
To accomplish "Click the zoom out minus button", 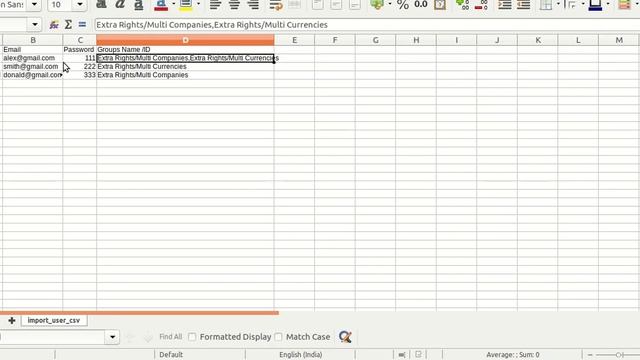I will [590, 355].
